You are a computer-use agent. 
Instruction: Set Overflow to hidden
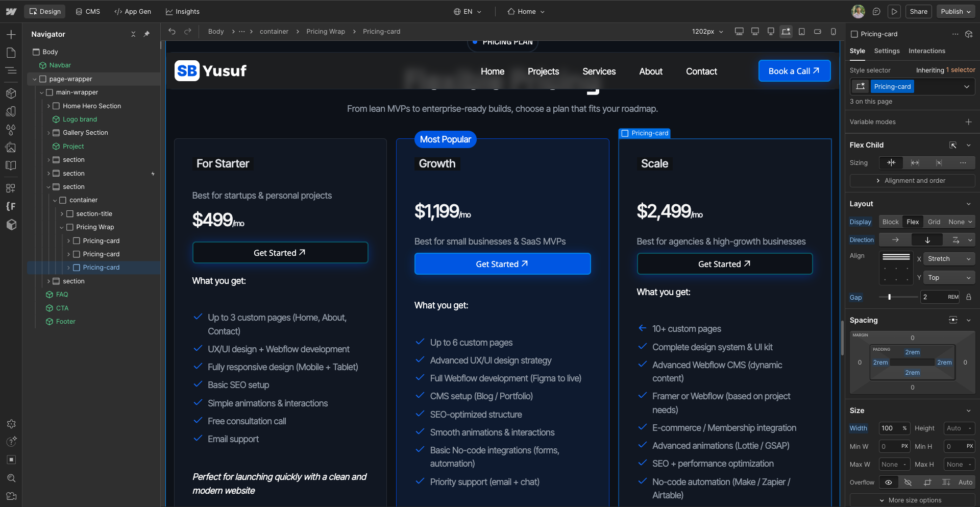tap(908, 482)
